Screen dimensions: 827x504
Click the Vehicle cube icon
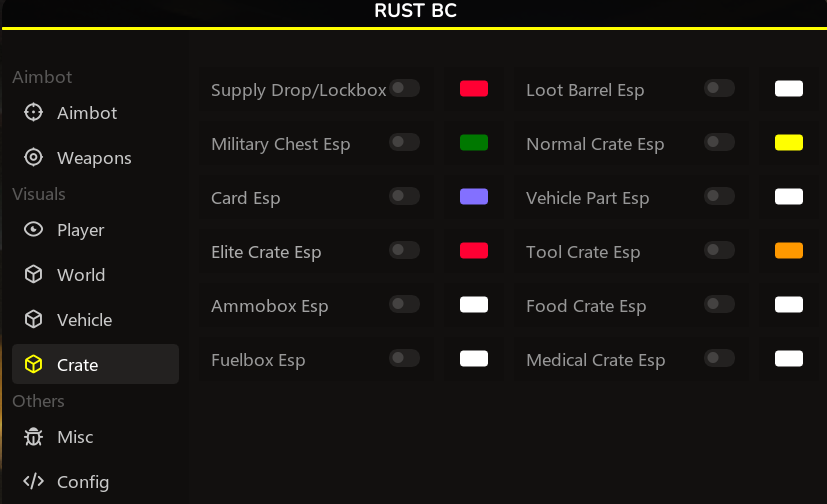(x=34, y=319)
